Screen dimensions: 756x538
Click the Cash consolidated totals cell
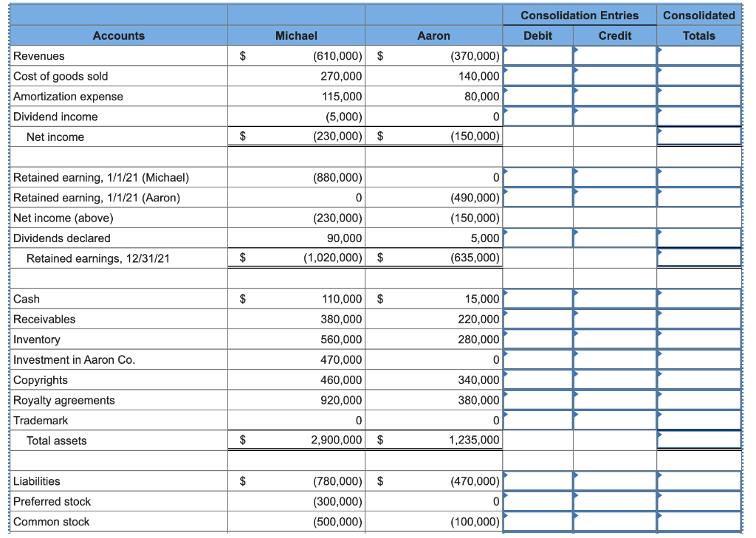coord(699,298)
